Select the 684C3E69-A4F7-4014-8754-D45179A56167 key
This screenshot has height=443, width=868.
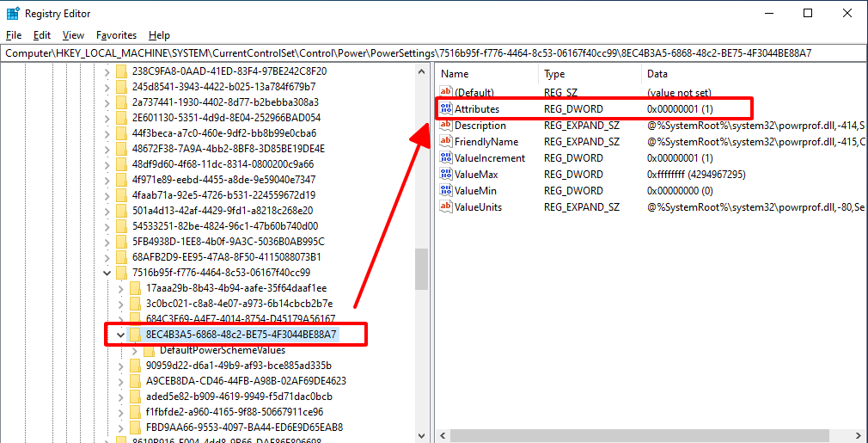(x=241, y=319)
